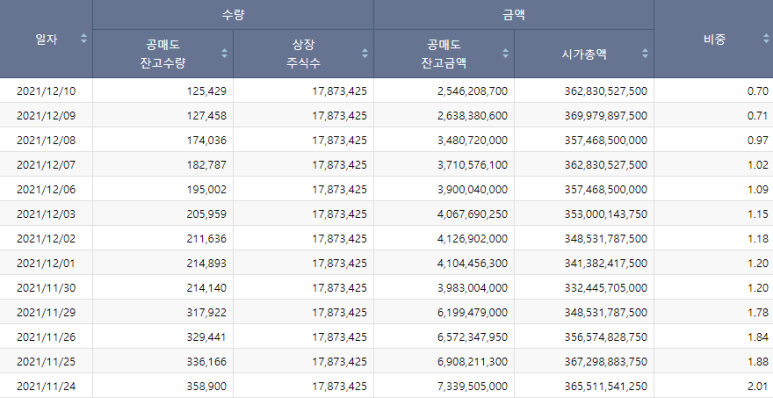The width and height of the screenshot is (773, 398).
Task: Click market cap 353,000,143,750
Action: (606, 214)
